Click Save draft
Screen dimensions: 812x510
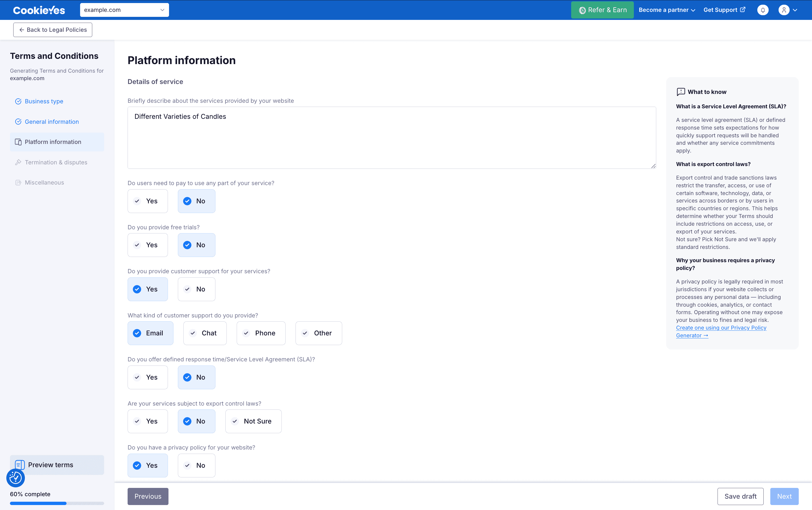pos(740,496)
